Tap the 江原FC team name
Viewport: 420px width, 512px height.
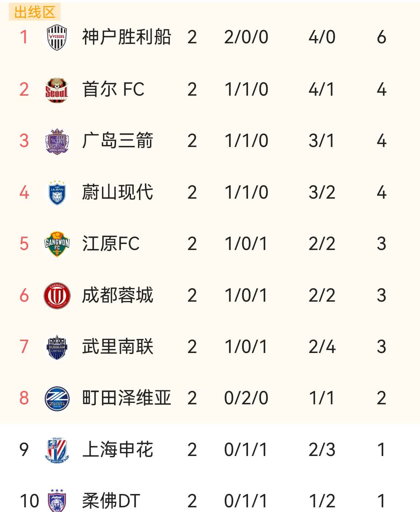111,244
